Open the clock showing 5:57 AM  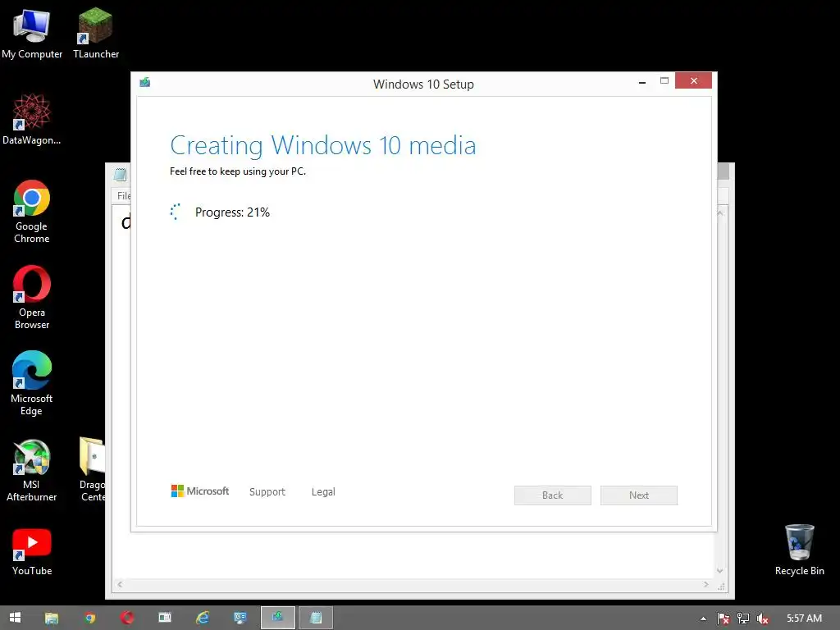pyautogui.click(x=804, y=619)
